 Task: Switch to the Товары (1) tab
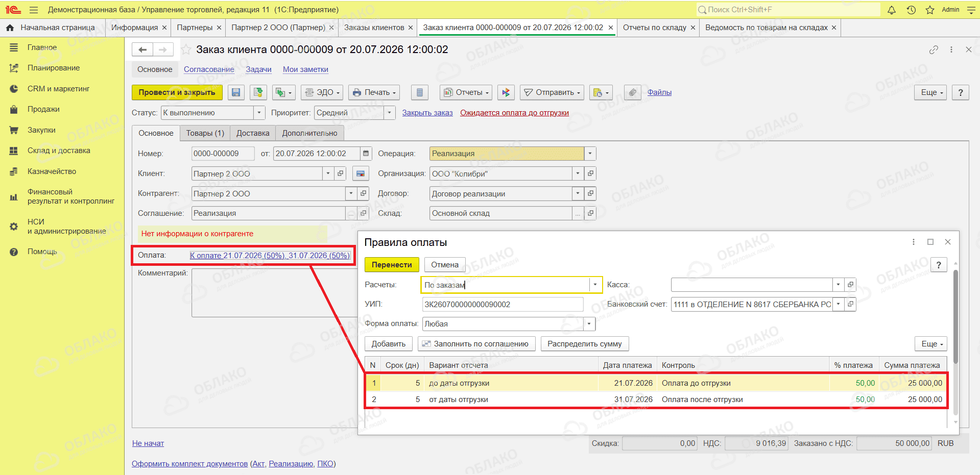(x=205, y=133)
